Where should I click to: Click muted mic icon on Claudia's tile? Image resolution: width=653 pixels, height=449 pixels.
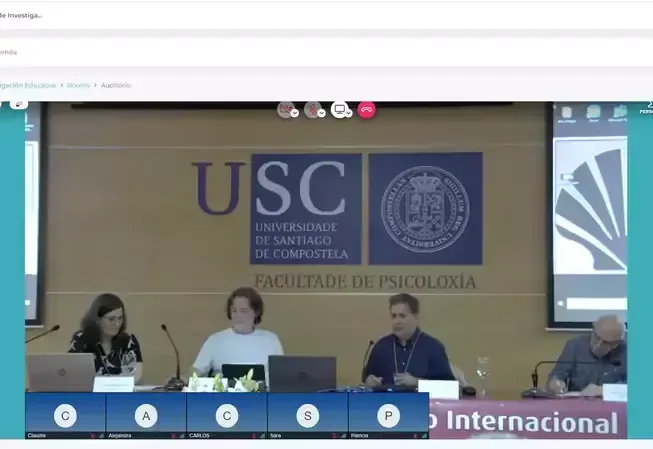click(93, 436)
